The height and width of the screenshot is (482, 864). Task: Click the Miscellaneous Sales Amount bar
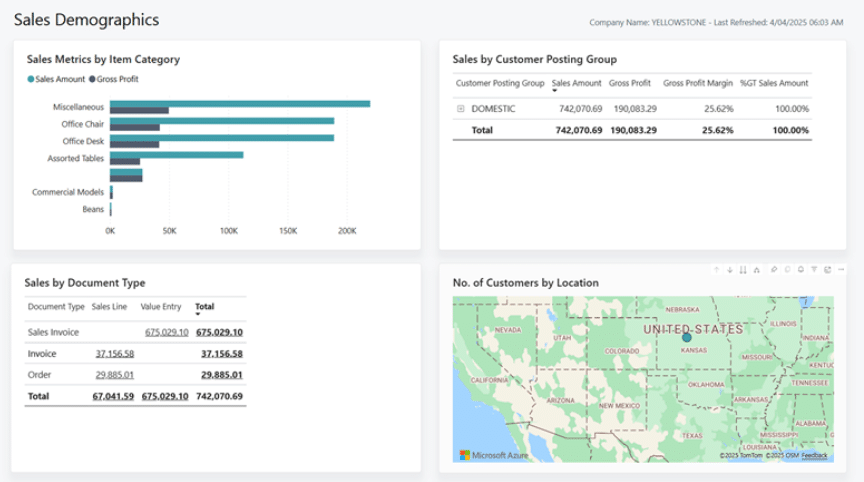pyautogui.click(x=240, y=103)
